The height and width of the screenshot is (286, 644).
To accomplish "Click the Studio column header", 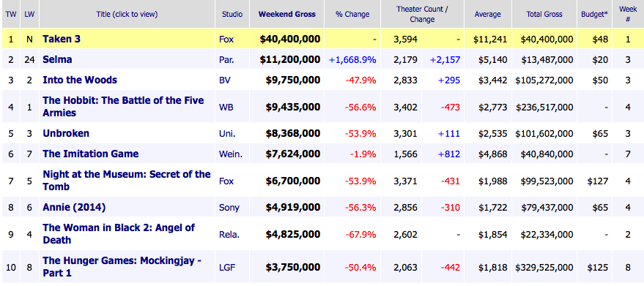I will pyautogui.click(x=232, y=14).
